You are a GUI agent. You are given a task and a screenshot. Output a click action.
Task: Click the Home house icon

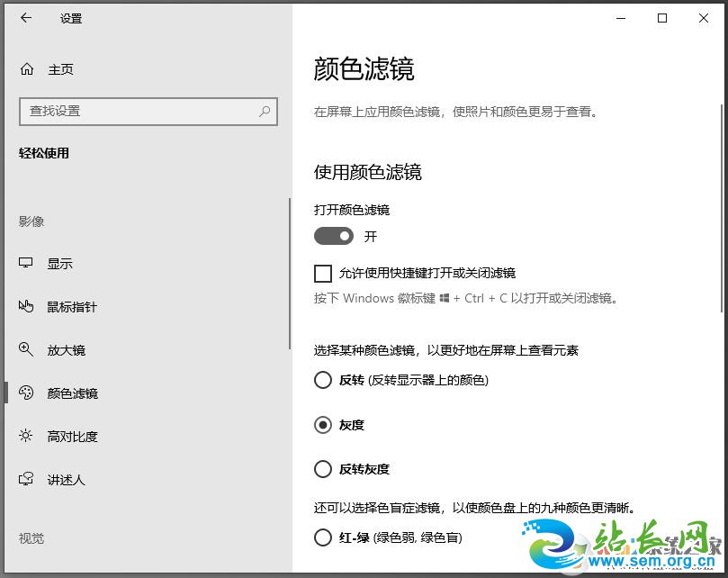pyautogui.click(x=28, y=68)
